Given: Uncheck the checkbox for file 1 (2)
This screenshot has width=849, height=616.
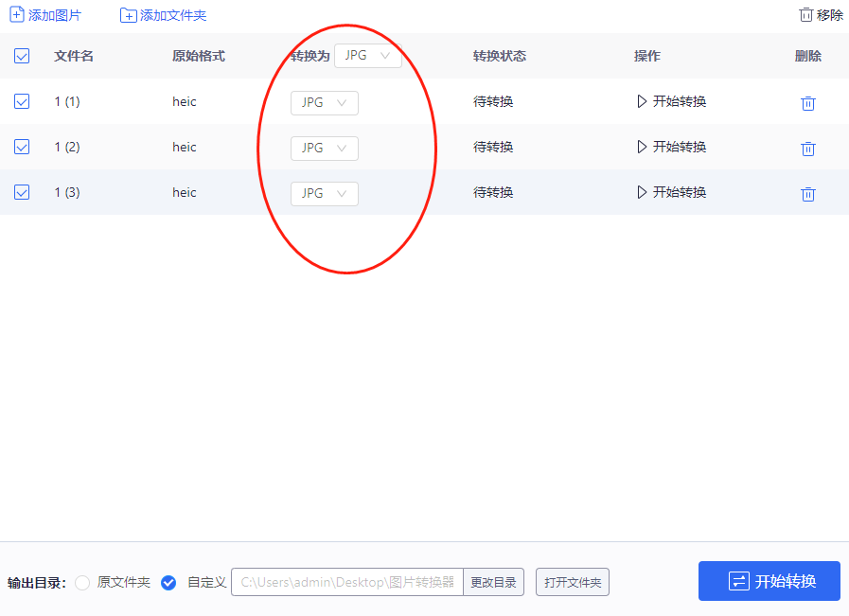Looking at the screenshot, I should point(22,147).
